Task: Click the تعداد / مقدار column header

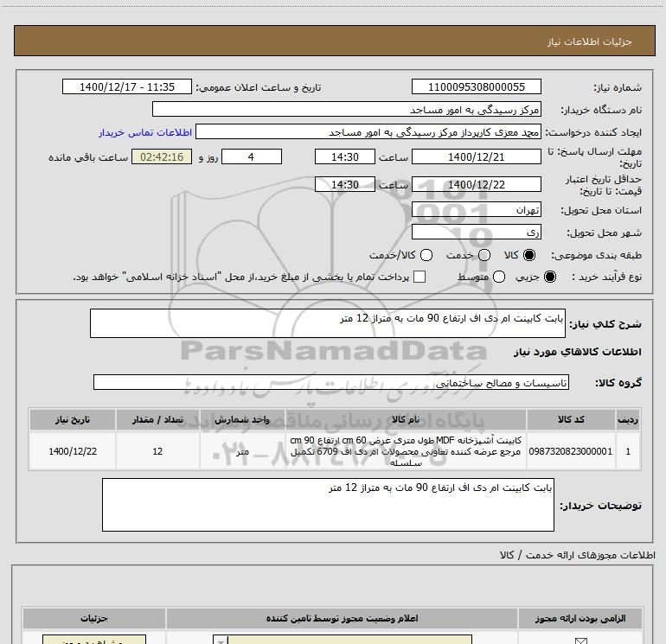Action: tap(157, 419)
